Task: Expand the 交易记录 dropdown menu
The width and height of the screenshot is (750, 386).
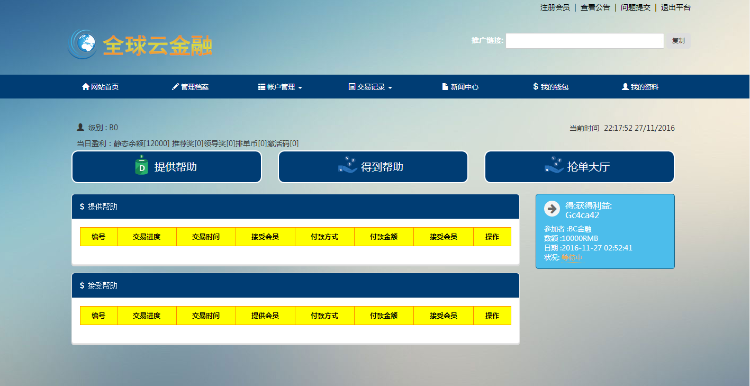Action: [370, 87]
